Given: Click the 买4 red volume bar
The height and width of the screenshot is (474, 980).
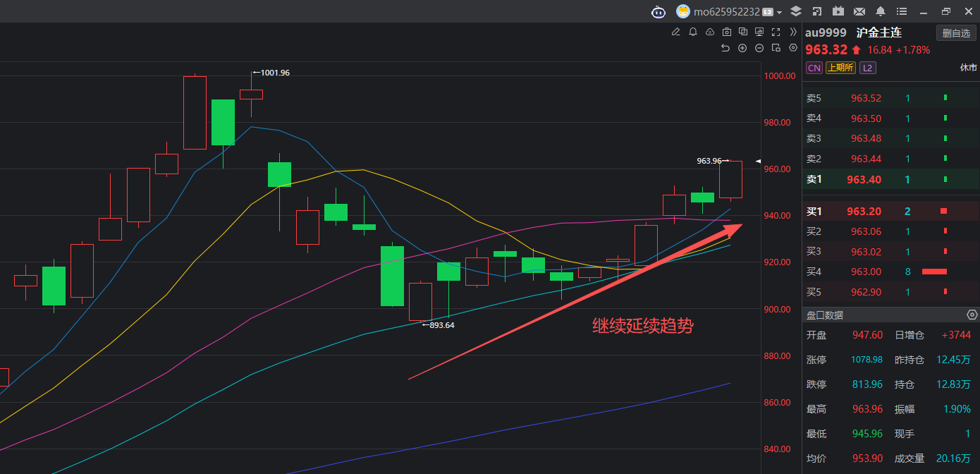Looking at the screenshot, I should click(934, 272).
